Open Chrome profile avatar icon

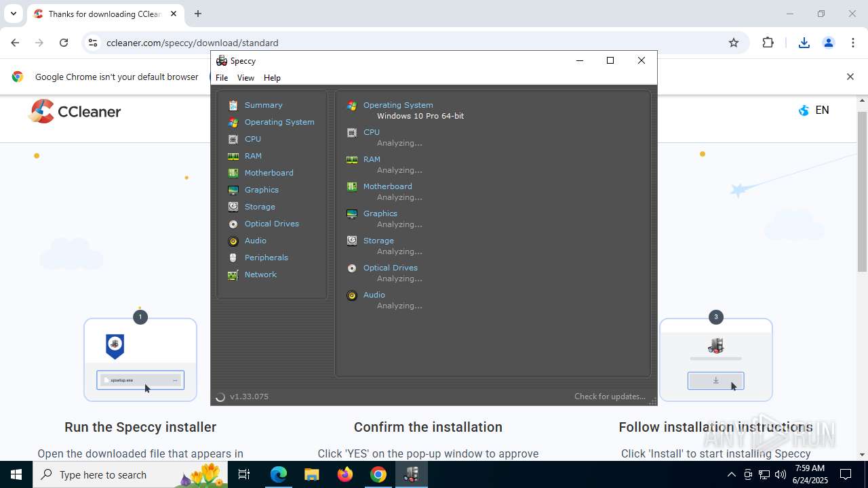coord(829,43)
